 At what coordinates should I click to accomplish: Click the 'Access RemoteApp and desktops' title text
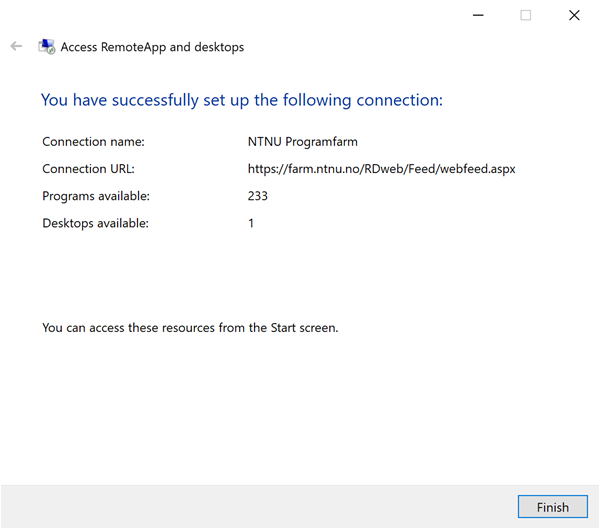tap(152, 47)
